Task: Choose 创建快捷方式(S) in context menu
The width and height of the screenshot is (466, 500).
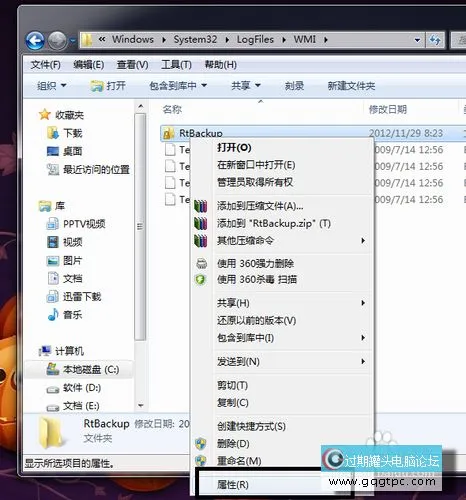Action: click(x=251, y=426)
